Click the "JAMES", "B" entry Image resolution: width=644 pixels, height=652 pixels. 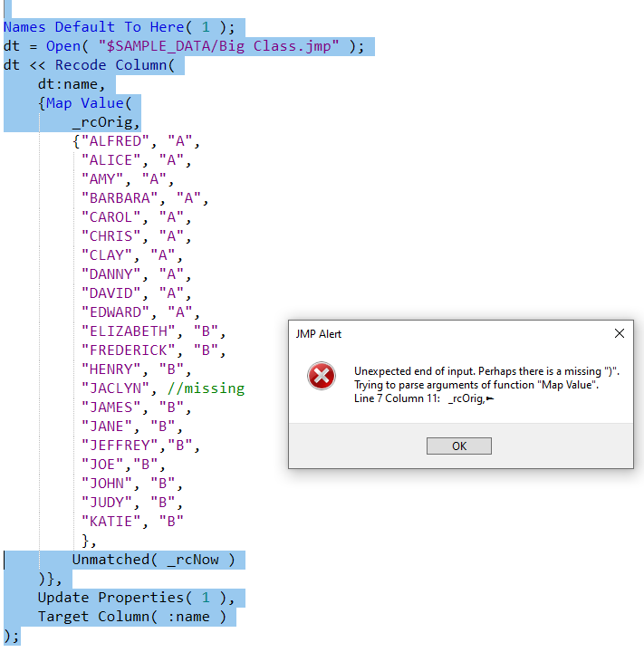point(136,407)
